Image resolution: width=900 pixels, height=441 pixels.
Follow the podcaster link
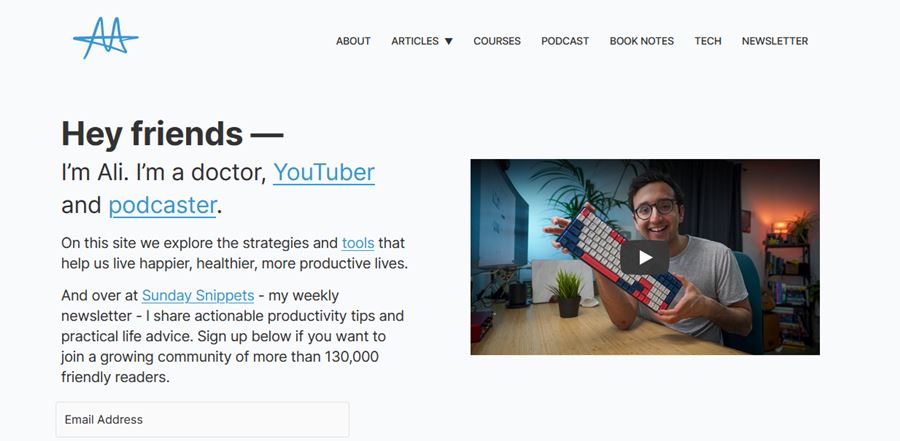tap(162, 205)
